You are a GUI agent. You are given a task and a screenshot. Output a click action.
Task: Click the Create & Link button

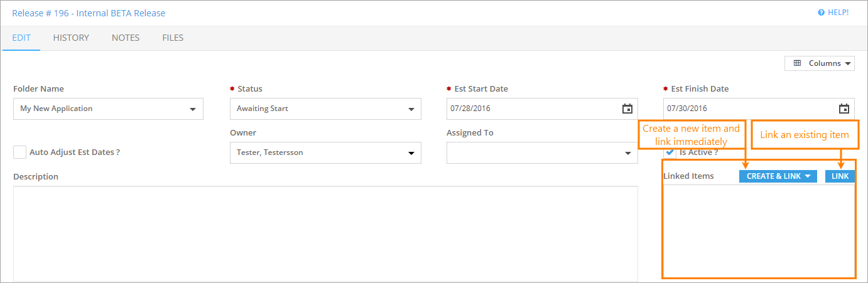point(778,176)
